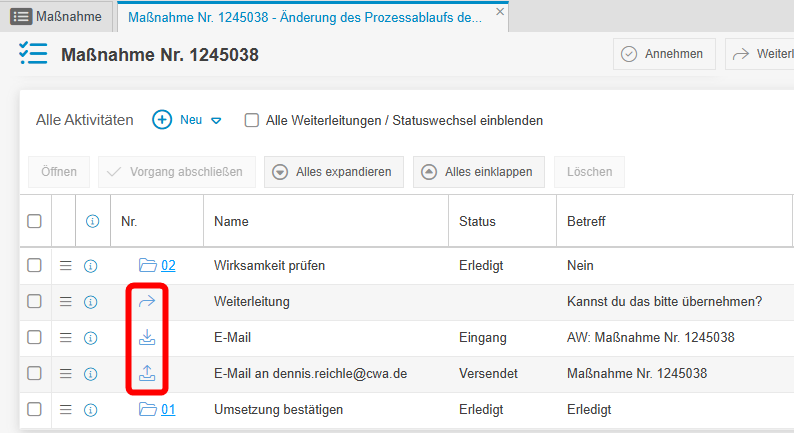Switch to the Maßnahme tab

coord(57,16)
